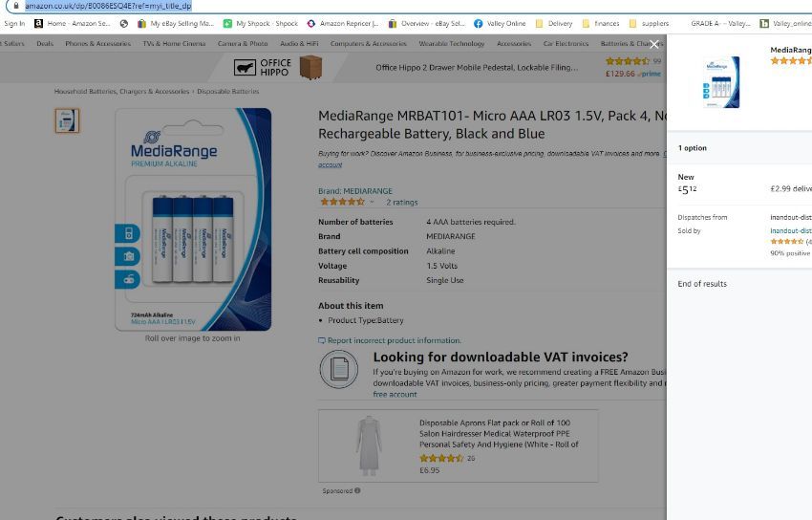Open the suppliers bookmarks folder
Viewport: 812px width, 520px height.
tap(649, 23)
